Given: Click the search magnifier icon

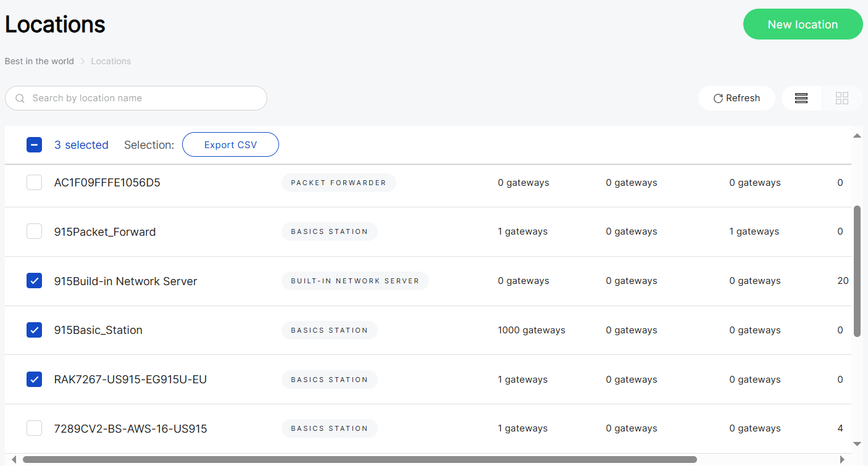Looking at the screenshot, I should tap(20, 98).
